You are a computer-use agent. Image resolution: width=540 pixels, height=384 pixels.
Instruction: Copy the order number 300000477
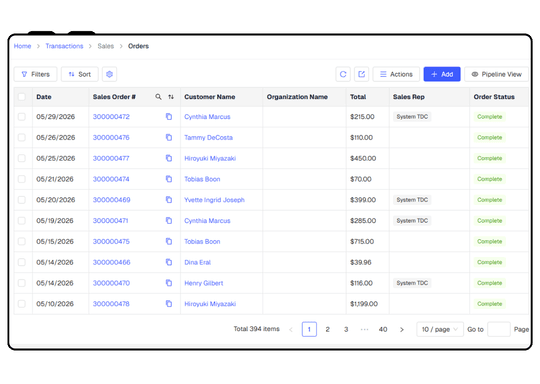pos(169,158)
